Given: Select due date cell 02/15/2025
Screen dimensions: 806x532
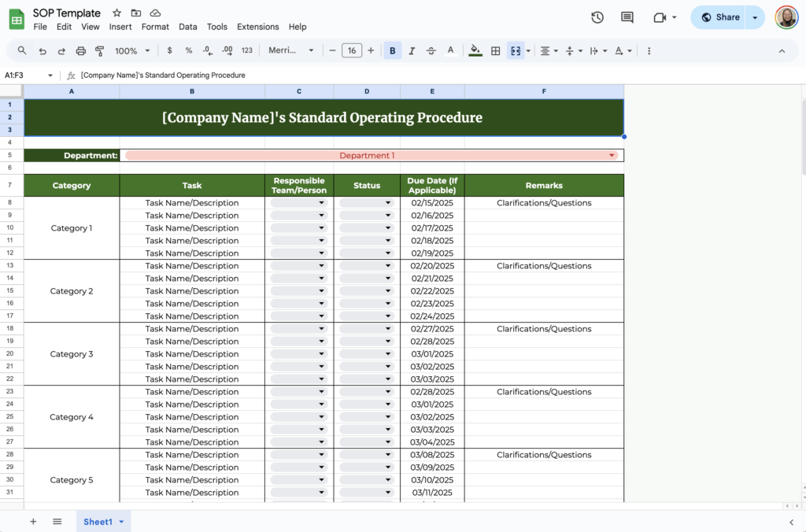Looking at the screenshot, I should (432, 202).
